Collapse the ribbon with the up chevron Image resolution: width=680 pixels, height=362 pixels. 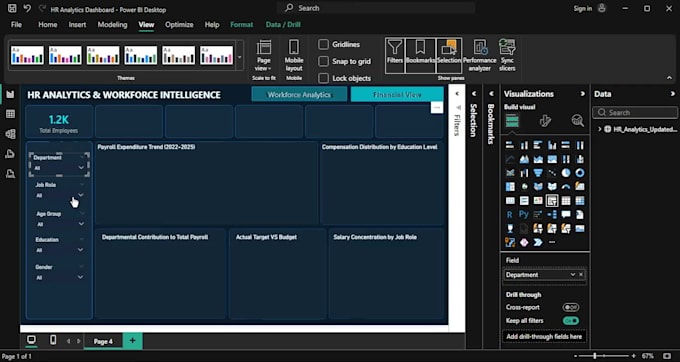coord(669,78)
